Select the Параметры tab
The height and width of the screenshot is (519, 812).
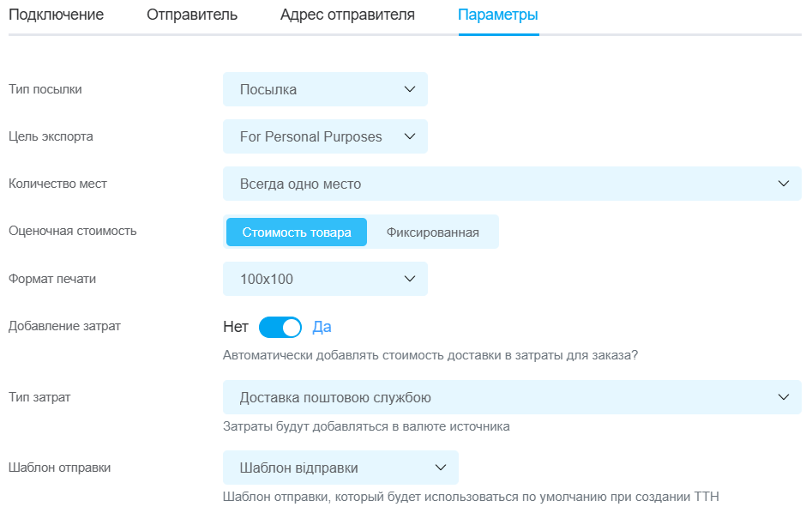tap(498, 15)
